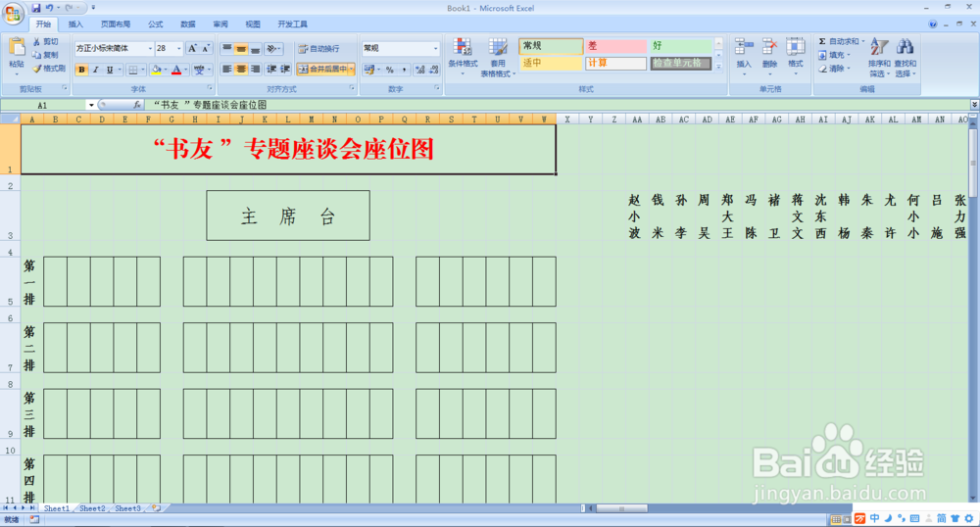Expand the font color dropdown arrow
This screenshot has height=527, width=980.
[186, 70]
